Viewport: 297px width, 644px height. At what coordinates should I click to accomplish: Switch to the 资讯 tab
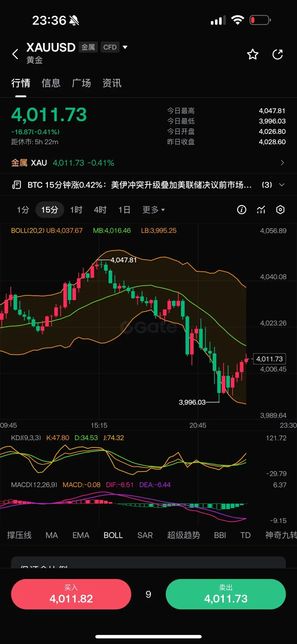pos(112,83)
